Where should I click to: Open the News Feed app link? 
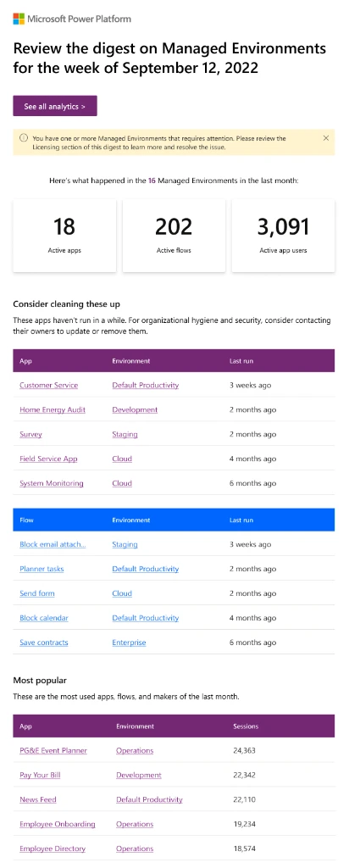coord(37,799)
